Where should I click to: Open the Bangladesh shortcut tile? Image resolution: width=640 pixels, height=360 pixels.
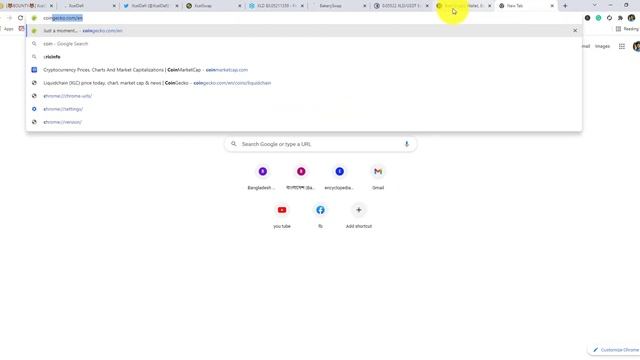click(x=262, y=177)
